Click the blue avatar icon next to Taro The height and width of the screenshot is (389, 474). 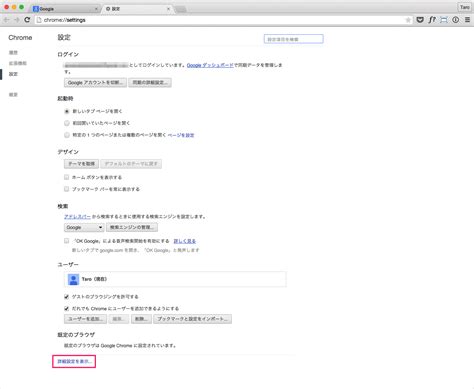pos(73,279)
